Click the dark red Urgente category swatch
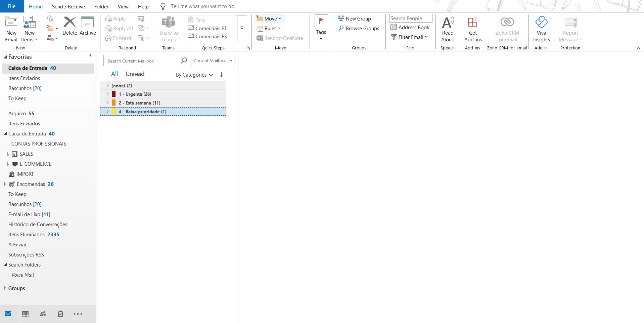This screenshot has width=644, height=323. [x=114, y=94]
